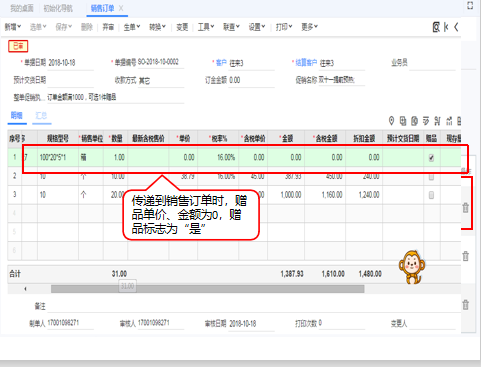Toggle the gift checkbox in row 1

[431, 158]
